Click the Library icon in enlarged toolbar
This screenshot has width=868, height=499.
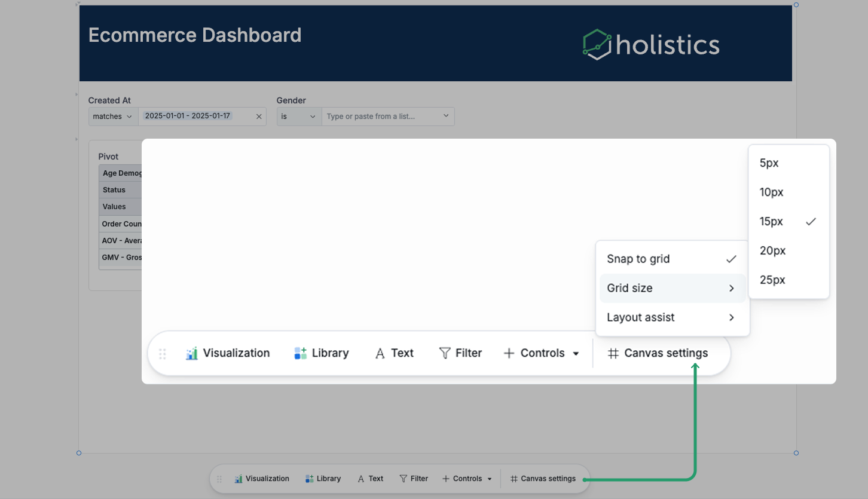[x=300, y=353]
